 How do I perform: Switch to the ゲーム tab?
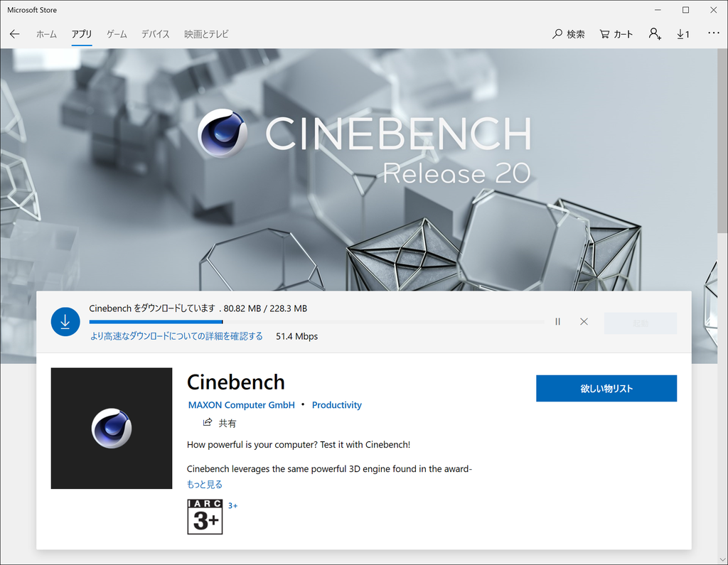click(x=117, y=34)
